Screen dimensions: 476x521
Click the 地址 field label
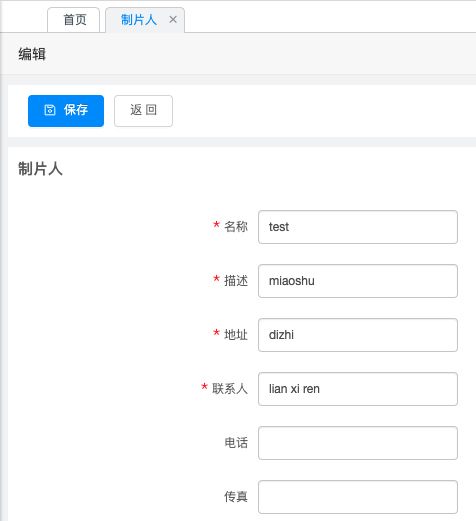236,335
